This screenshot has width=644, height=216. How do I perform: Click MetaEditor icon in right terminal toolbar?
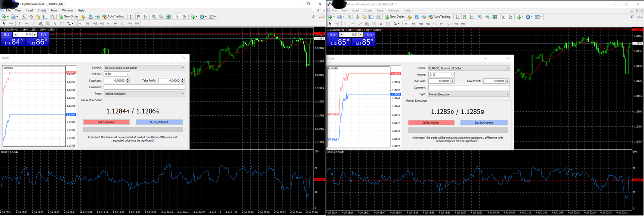pos(410,16)
